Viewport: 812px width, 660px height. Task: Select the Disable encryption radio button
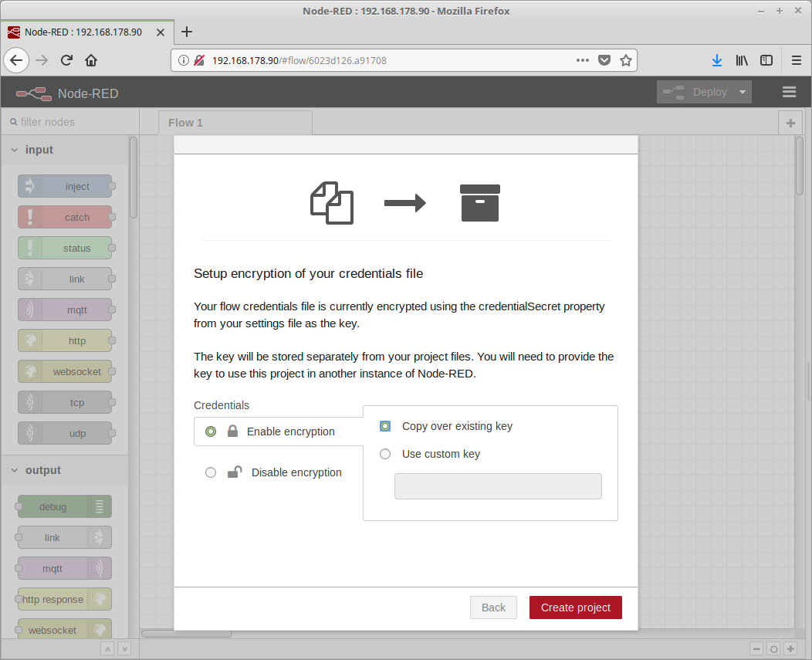pyautogui.click(x=211, y=472)
